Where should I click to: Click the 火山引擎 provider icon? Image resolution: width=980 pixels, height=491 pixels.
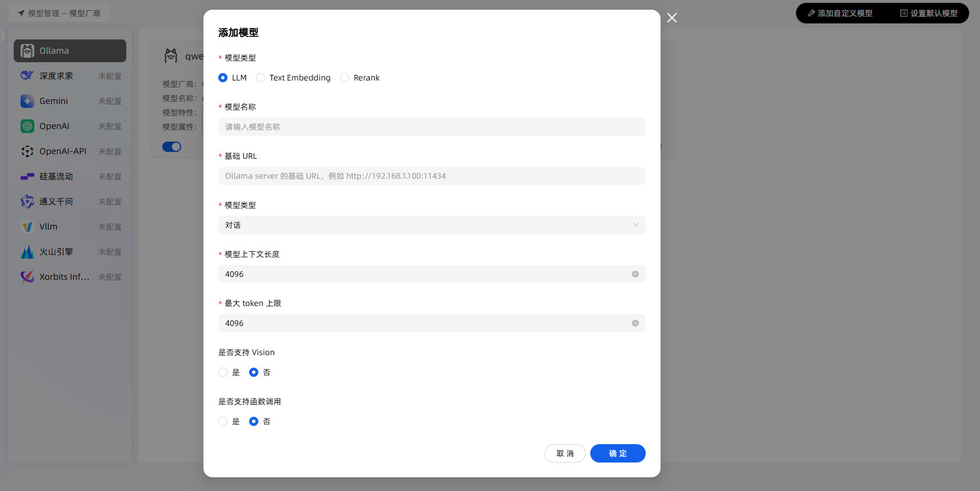(x=27, y=252)
